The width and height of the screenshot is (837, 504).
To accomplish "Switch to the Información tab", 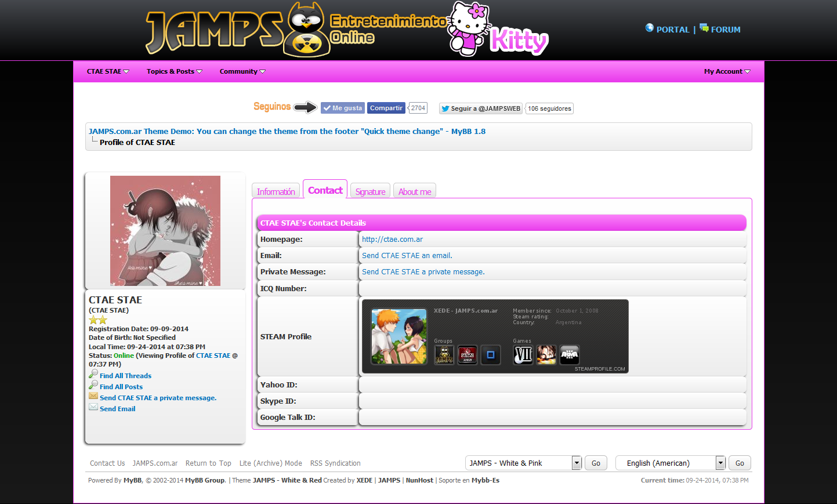I will (x=276, y=191).
